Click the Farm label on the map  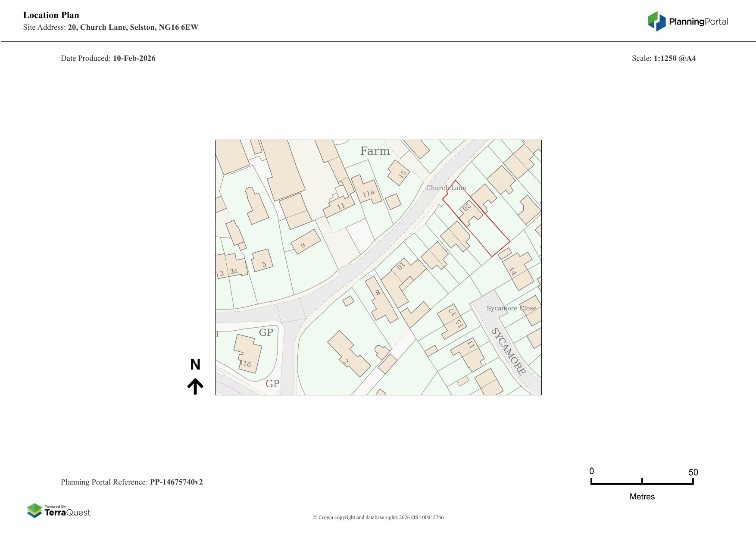tap(375, 151)
